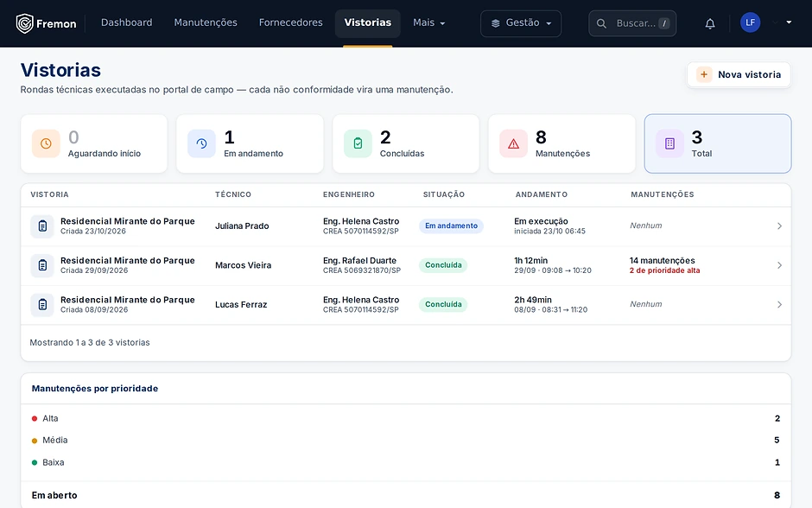Screen dimensions: 812x508
Task: Click the Fremon shield logo icon
Action: click(24, 23)
